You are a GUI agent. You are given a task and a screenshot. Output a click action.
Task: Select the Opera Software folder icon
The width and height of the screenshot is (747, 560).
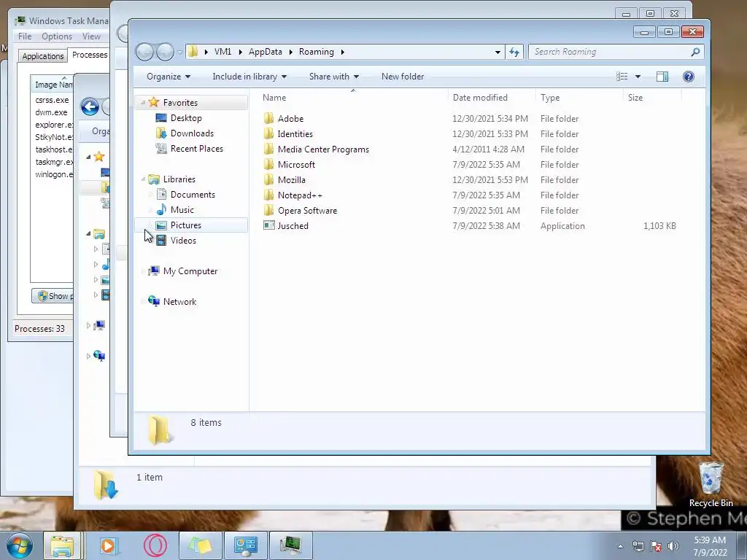click(268, 210)
